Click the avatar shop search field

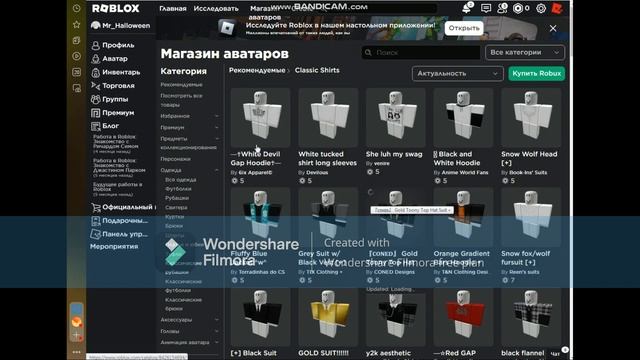coord(420,53)
